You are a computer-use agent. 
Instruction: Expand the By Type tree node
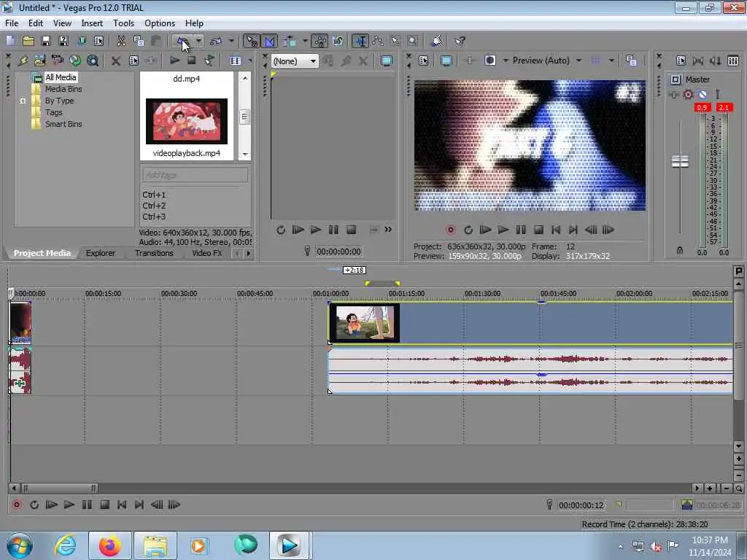[x=23, y=101]
